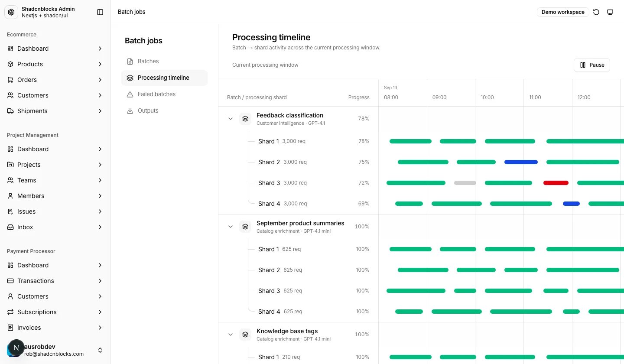
Task: Pause the processing timeline
Action: click(x=592, y=65)
